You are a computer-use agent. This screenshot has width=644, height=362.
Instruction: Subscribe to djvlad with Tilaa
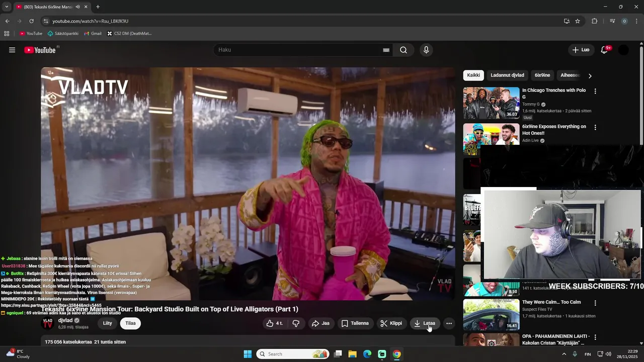(130, 323)
